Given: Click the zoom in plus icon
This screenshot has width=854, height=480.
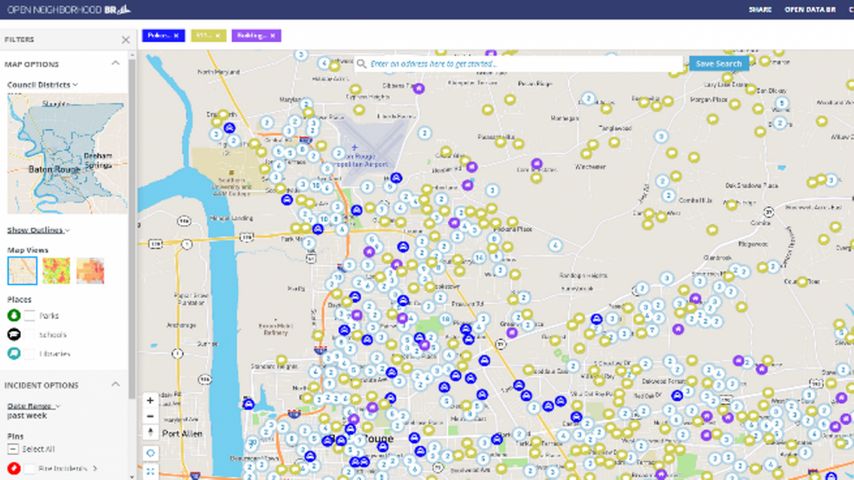Looking at the screenshot, I should [150, 400].
